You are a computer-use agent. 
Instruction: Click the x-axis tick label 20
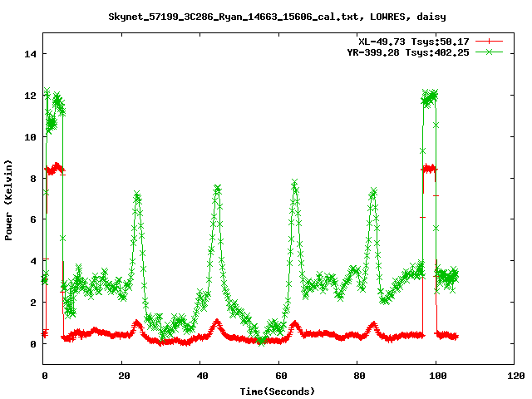click(124, 376)
